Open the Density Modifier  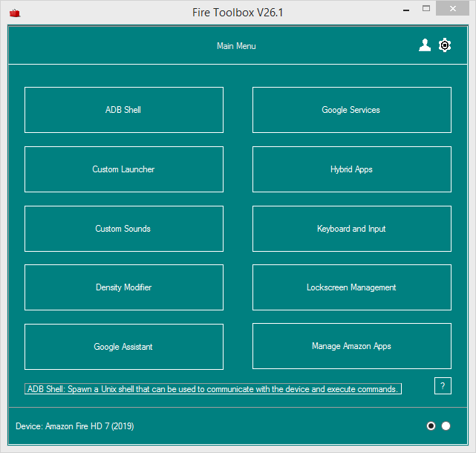(124, 287)
